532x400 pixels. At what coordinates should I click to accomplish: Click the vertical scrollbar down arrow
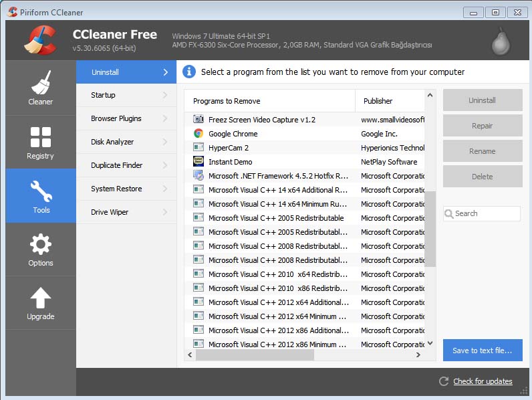(430, 343)
